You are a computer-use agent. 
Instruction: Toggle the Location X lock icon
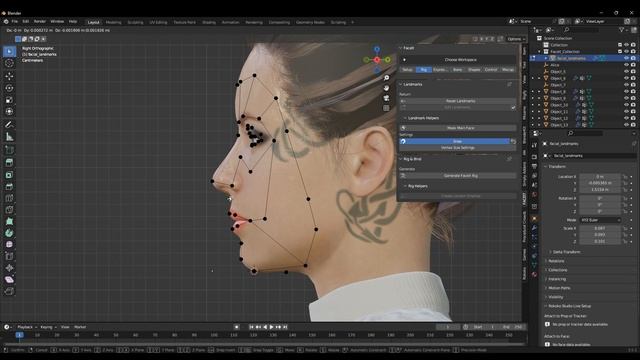pyautogui.click(x=625, y=177)
